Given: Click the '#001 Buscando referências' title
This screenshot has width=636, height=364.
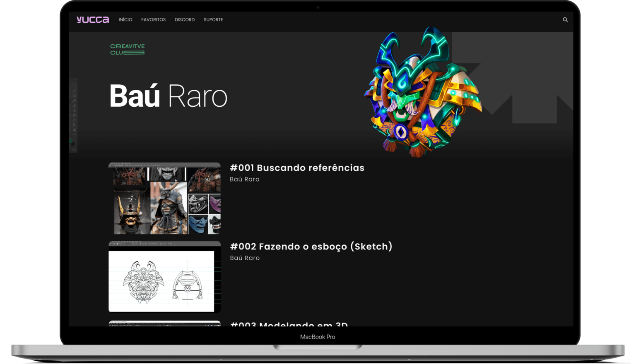Looking at the screenshot, I should 297,168.
